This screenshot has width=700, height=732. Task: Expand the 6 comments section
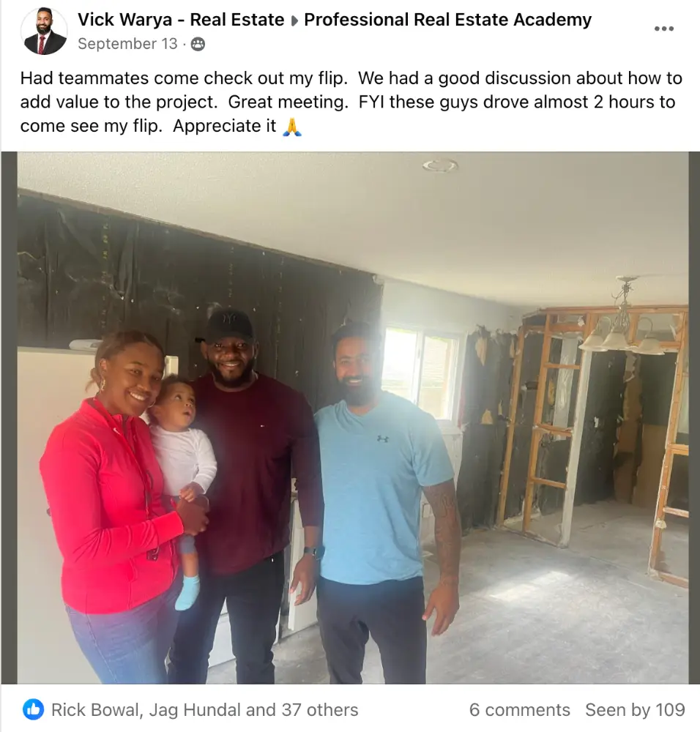pos(520,709)
